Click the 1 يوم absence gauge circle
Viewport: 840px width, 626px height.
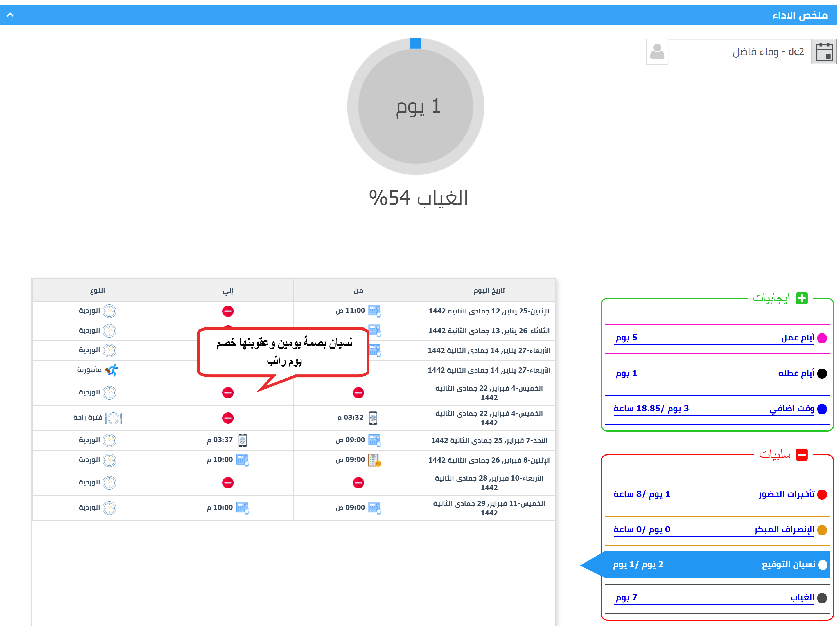[415, 106]
